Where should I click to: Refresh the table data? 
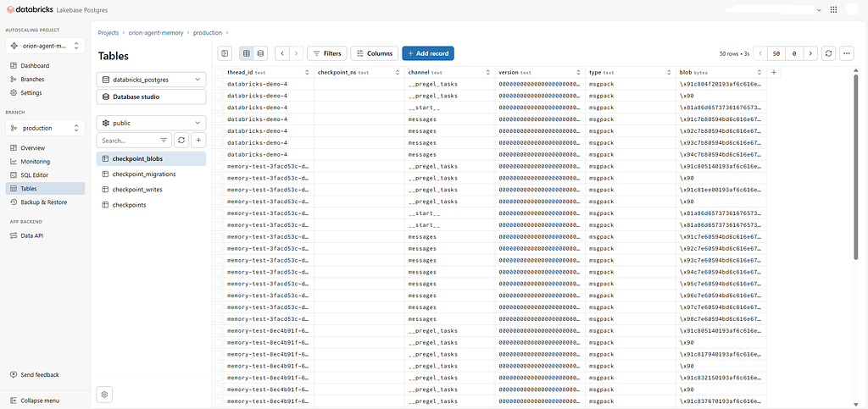coord(828,53)
